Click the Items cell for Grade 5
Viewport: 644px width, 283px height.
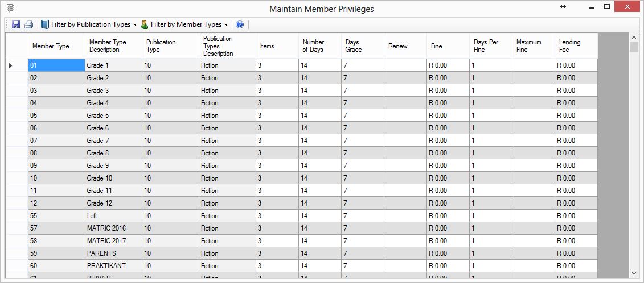click(277, 116)
